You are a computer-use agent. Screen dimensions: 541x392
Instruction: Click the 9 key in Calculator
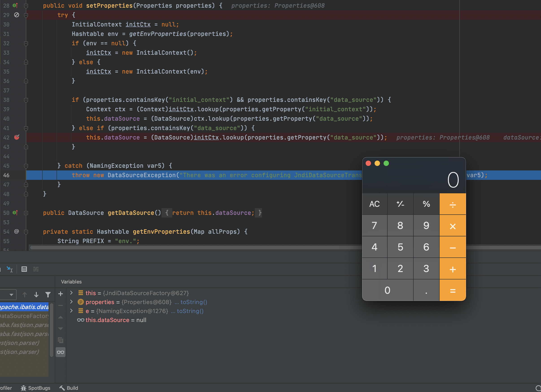pyautogui.click(x=426, y=226)
